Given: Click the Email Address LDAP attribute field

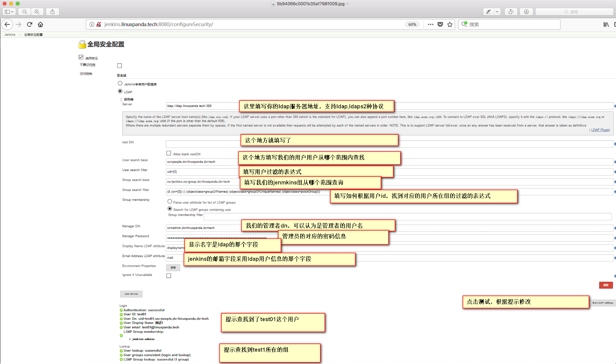Looking at the screenshot, I should (x=389, y=258).
